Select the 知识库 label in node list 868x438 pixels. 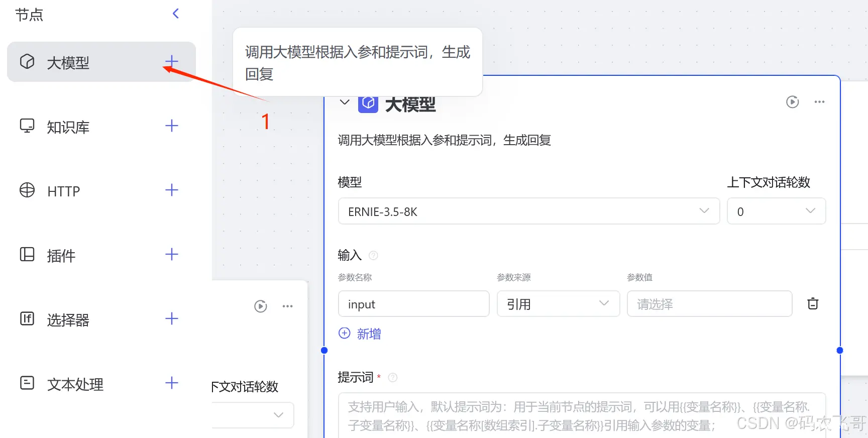68,127
